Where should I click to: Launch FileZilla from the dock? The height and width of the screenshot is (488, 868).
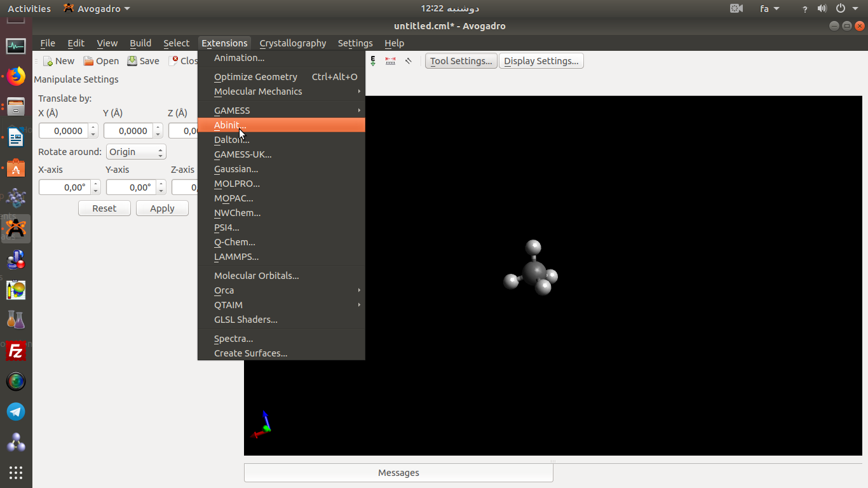[16, 351]
